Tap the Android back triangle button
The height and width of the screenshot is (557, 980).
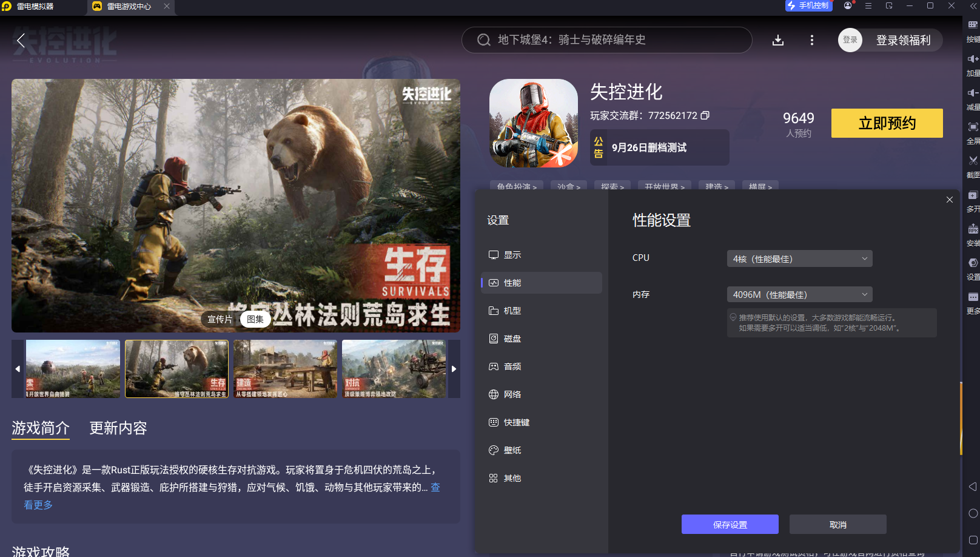pyautogui.click(x=973, y=487)
